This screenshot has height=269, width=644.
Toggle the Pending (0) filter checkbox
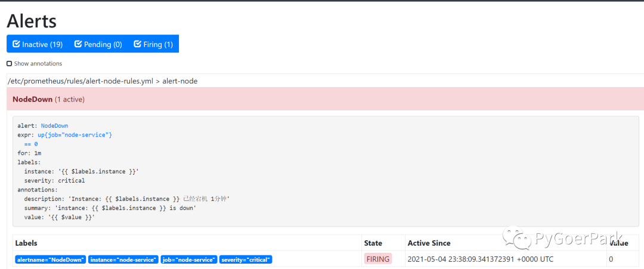[x=98, y=44]
